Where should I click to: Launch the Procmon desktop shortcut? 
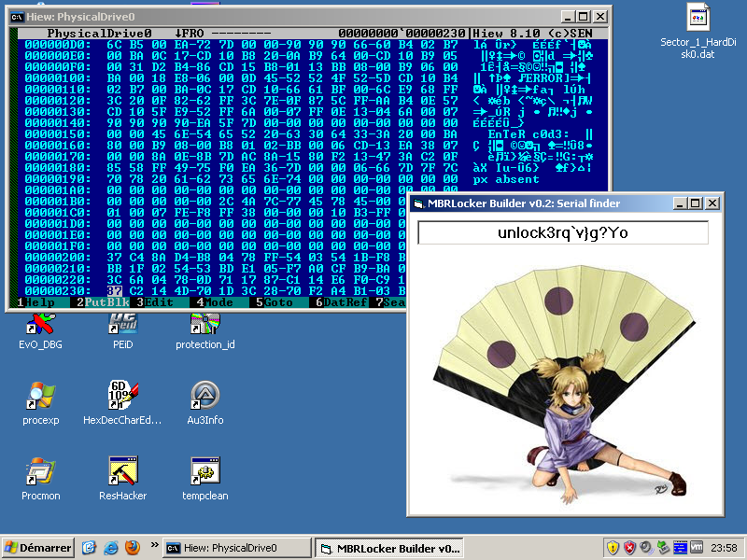click(x=40, y=479)
